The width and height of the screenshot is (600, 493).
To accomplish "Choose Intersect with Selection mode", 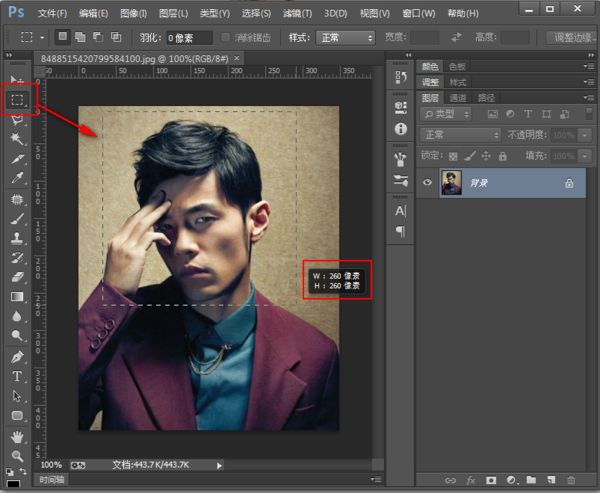I will [116, 37].
